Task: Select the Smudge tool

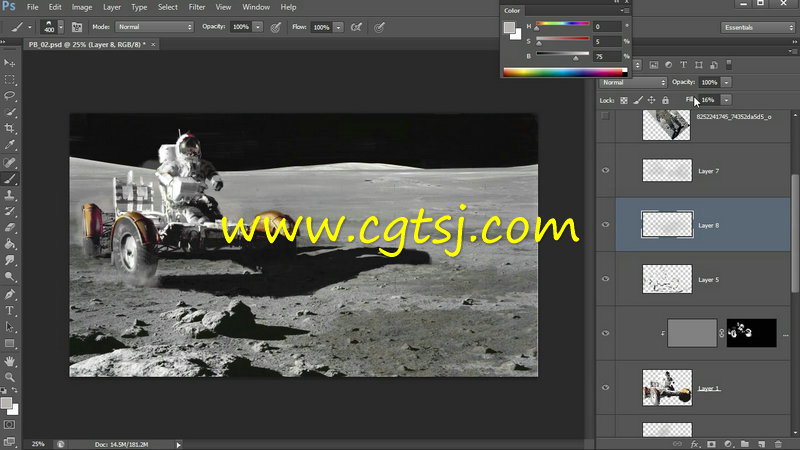Action: tap(10, 260)
